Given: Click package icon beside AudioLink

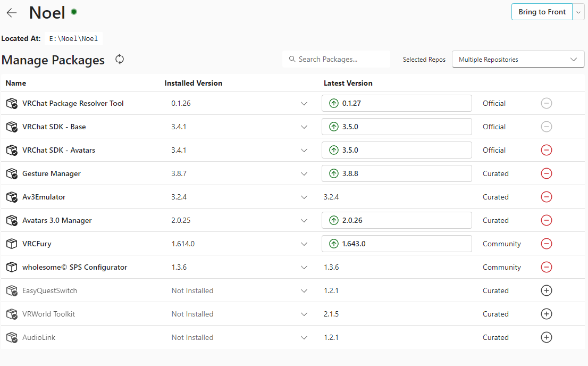Looking at the screenshot, I should click(12, 337).
